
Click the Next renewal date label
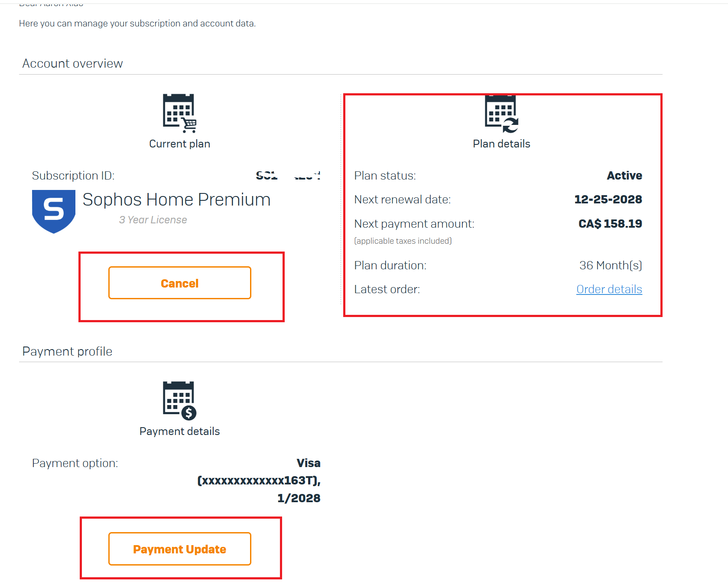point(403,199)
